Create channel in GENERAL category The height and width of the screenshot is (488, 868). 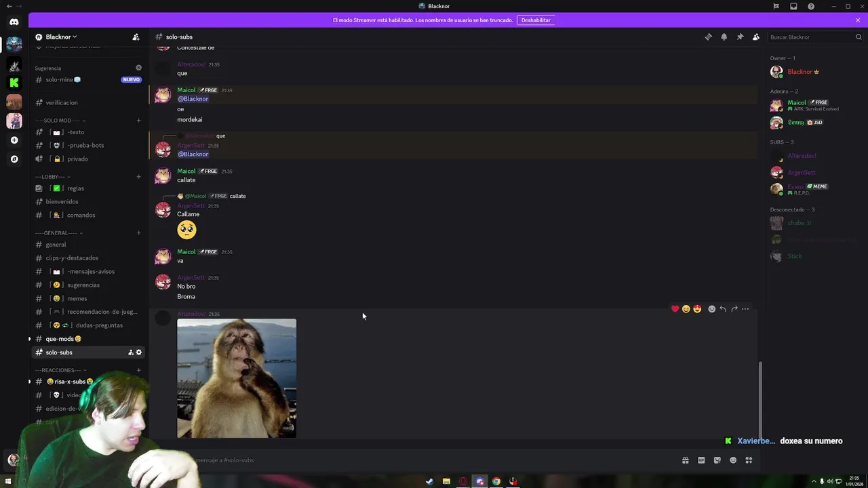coord(138,233)
